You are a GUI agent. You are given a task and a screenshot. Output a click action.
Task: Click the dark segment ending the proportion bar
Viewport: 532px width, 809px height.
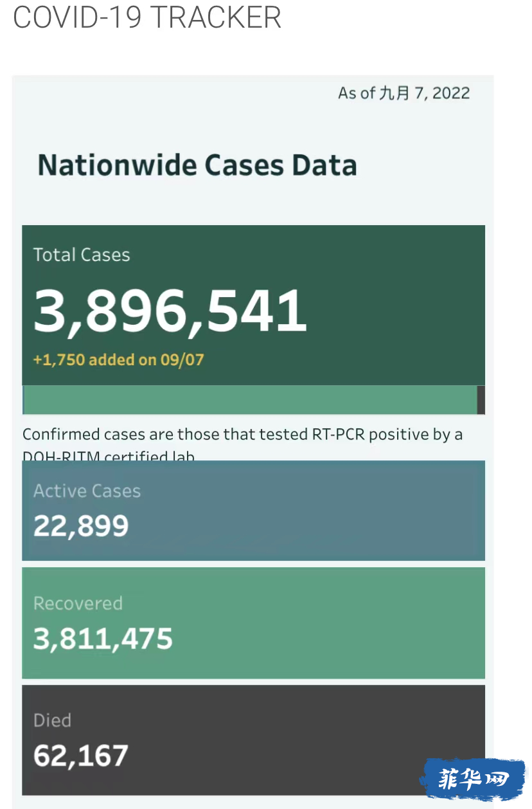pyautogui.click(x=481, y=400)
